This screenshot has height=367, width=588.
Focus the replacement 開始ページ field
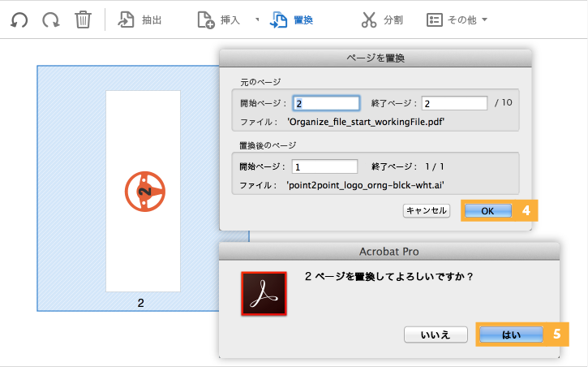click(x=324, y=166)
